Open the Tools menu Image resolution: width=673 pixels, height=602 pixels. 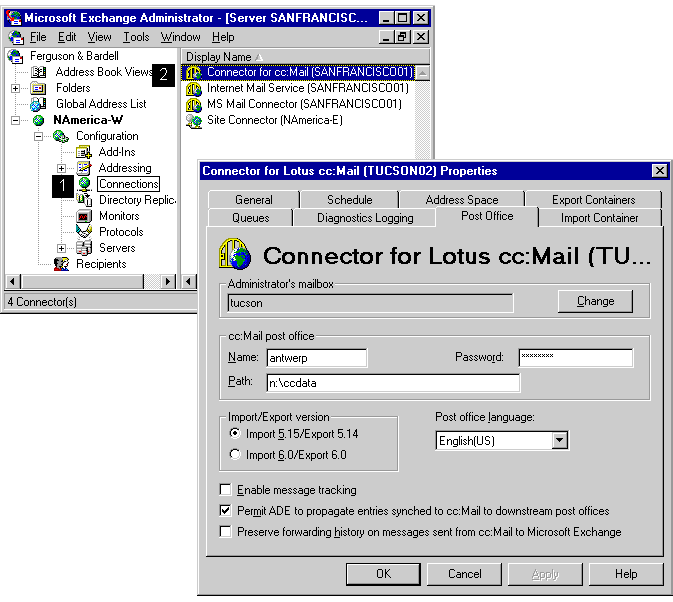(x=136, y=37)
